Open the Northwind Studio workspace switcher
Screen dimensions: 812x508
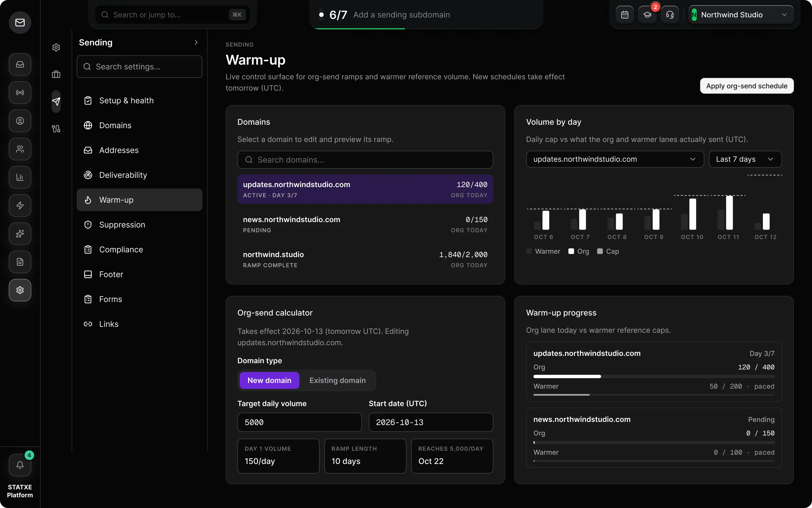741,15
